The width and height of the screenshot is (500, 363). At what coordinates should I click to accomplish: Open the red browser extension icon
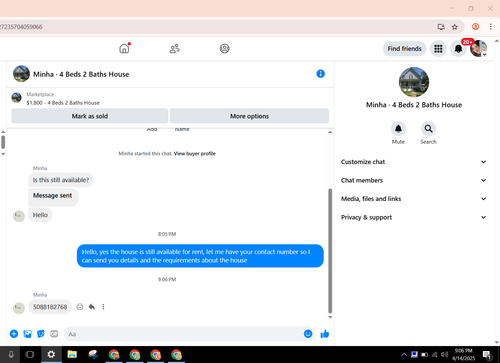[x=476, y=27]
